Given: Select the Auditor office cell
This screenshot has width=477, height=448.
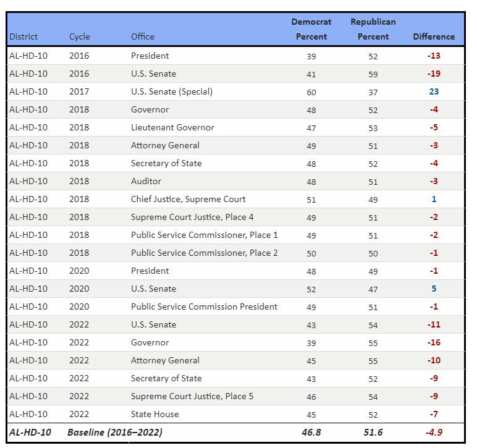Looking at the screenshot, I should click(x=146, y=181).
